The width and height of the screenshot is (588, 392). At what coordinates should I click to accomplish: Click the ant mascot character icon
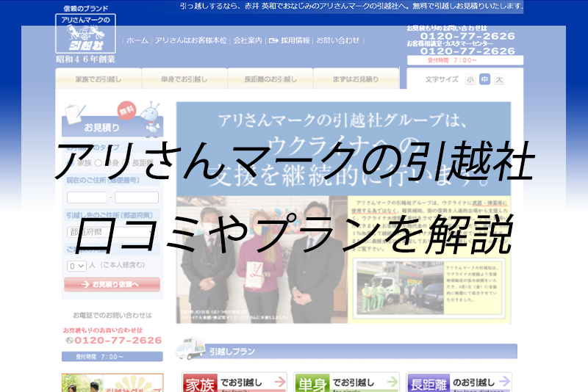tap(151, 118)
